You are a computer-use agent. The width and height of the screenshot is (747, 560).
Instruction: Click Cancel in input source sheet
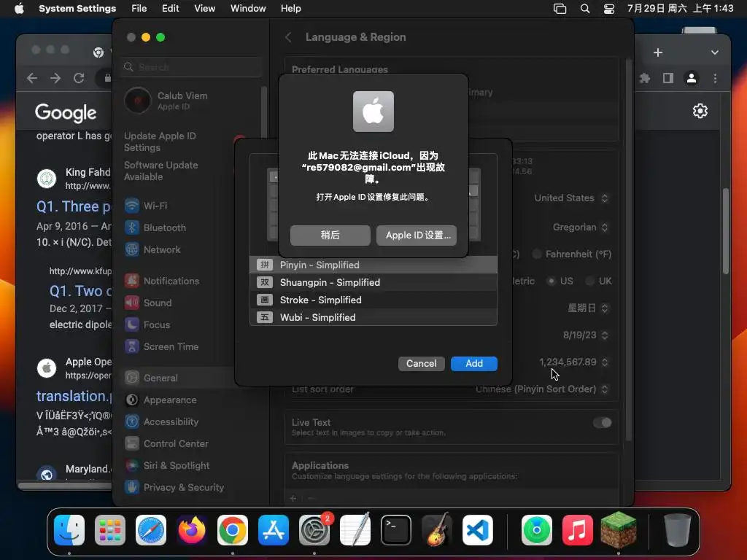tap(421, 364)
